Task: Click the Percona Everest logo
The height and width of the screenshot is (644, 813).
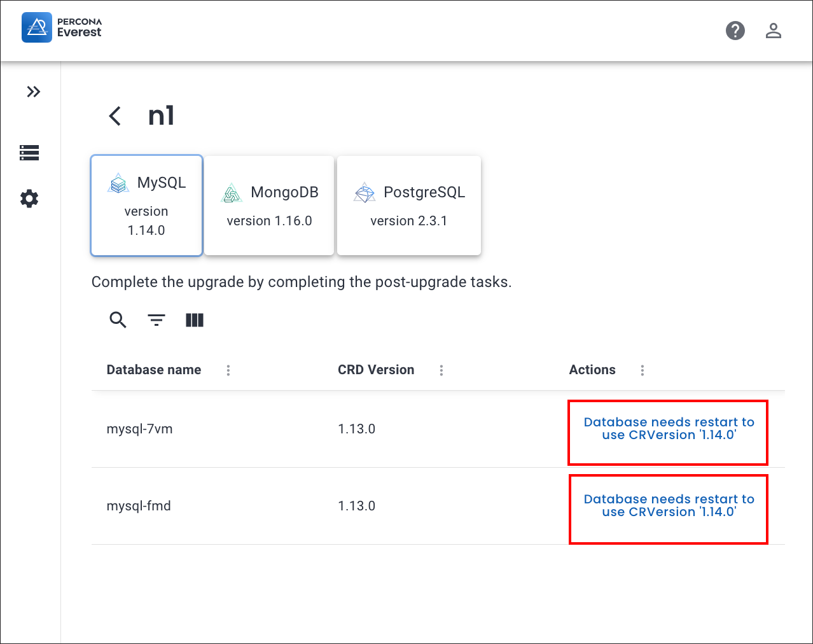Action: pos(62,27)
